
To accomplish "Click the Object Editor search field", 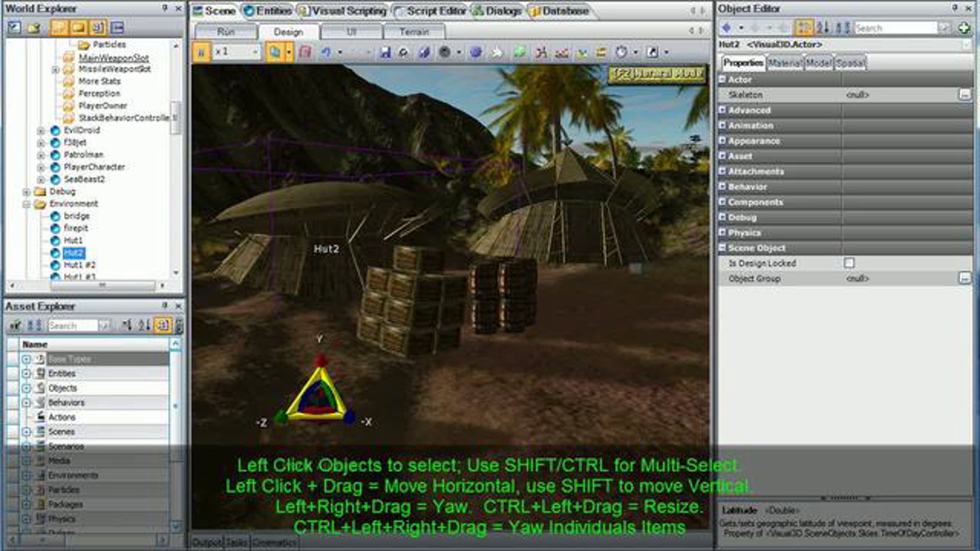I will click(x=895, y=28).
